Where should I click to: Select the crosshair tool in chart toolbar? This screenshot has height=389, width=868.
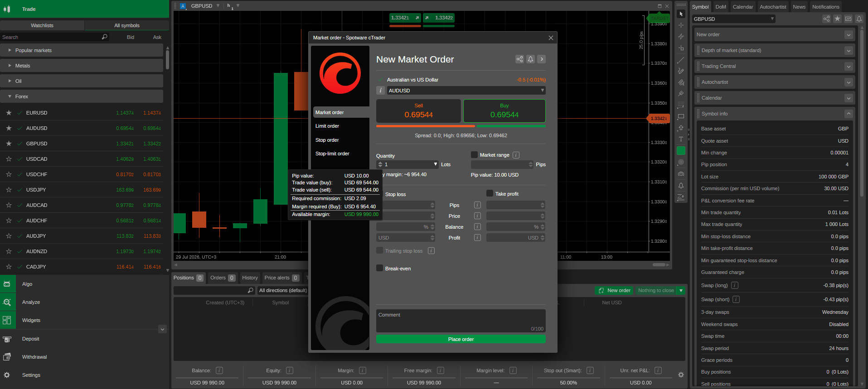coord(681,25)
